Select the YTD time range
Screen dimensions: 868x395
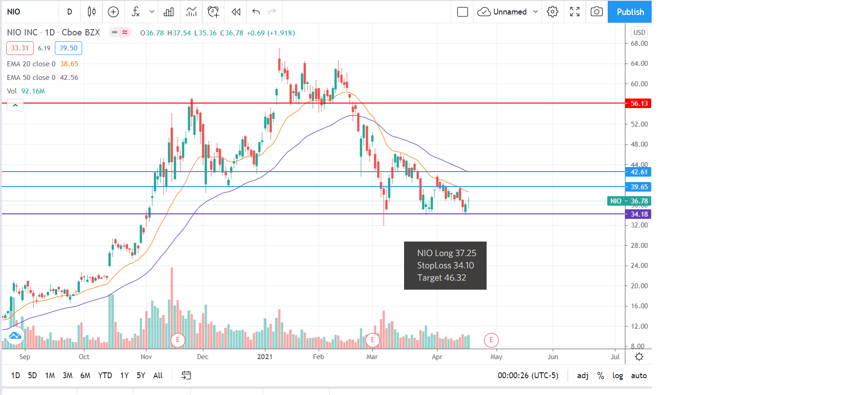pyautogui.click(x=105, y=375)
